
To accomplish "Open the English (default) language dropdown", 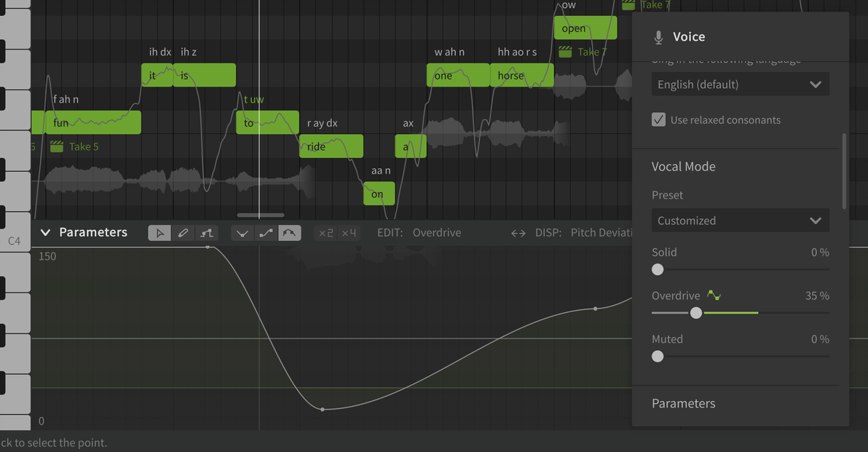I will coord(740,84).
